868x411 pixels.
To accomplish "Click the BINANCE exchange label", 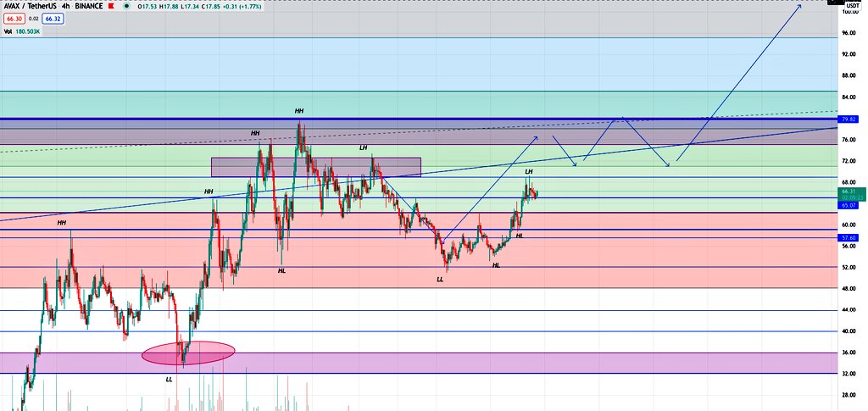I will pyautogui.click(x=88, y=6).
